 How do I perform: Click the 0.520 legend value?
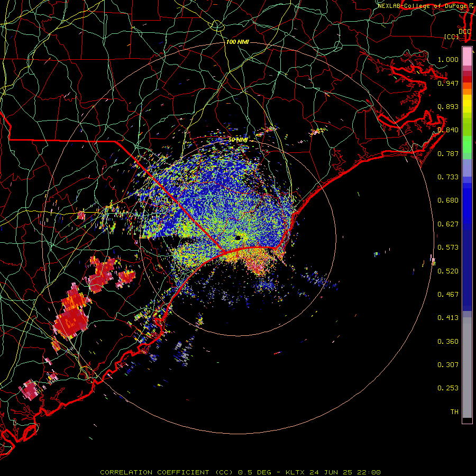coord(448,271)
